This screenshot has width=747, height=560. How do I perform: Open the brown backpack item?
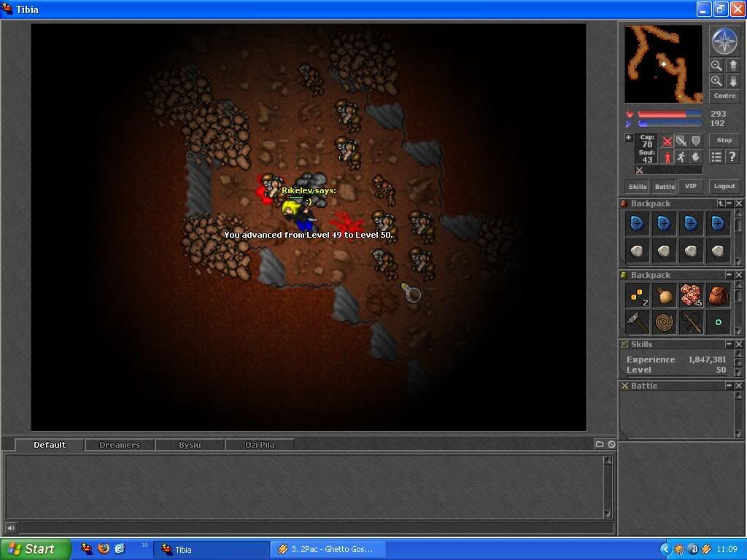click(x=718, y=296)
